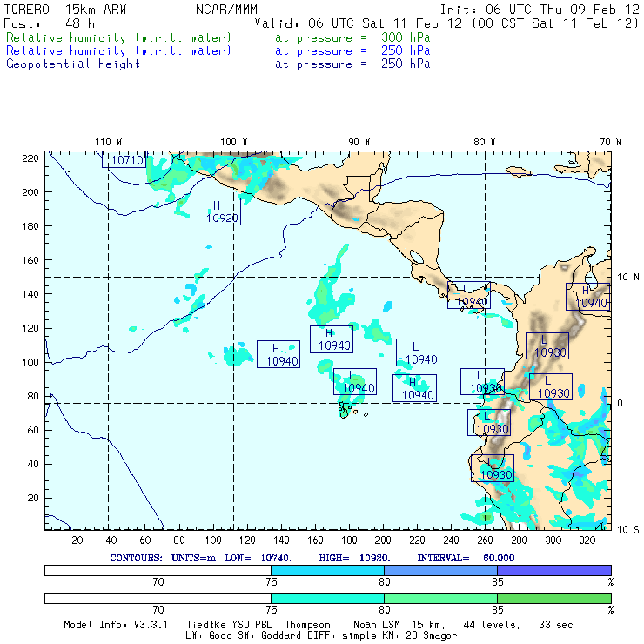Click the '10 S' latitude label
The image size is (644, 644).
click(628, 530)
